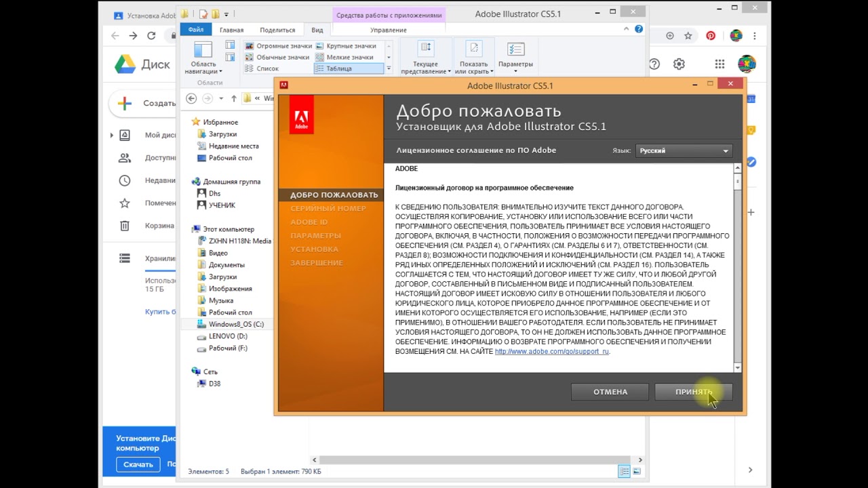Click the Adobe logo in the installer

pyautogui.click(x=301, y=115)
